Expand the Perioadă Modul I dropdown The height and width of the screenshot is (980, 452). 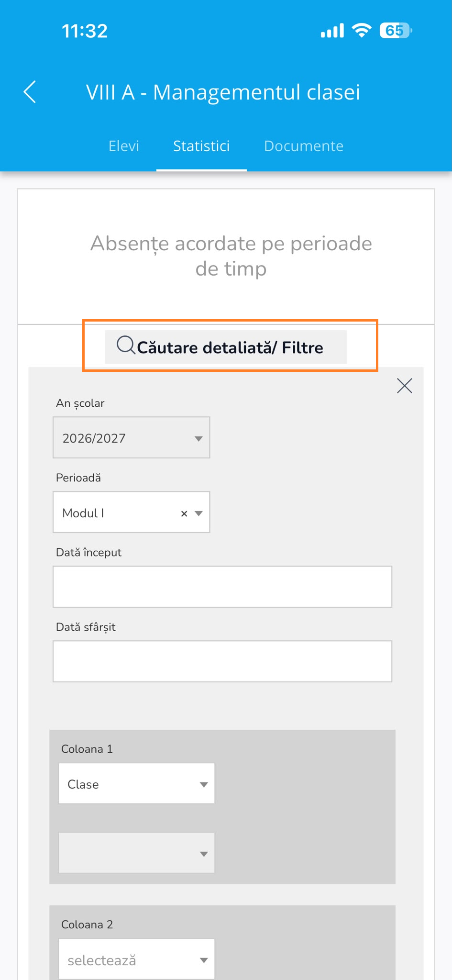pyautogui.click(x=132, y=512)
